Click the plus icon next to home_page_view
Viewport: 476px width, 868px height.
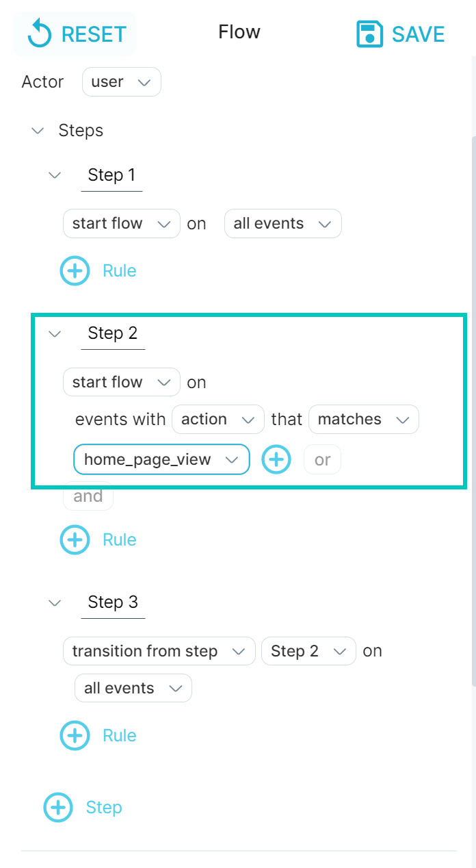[276, 459]
